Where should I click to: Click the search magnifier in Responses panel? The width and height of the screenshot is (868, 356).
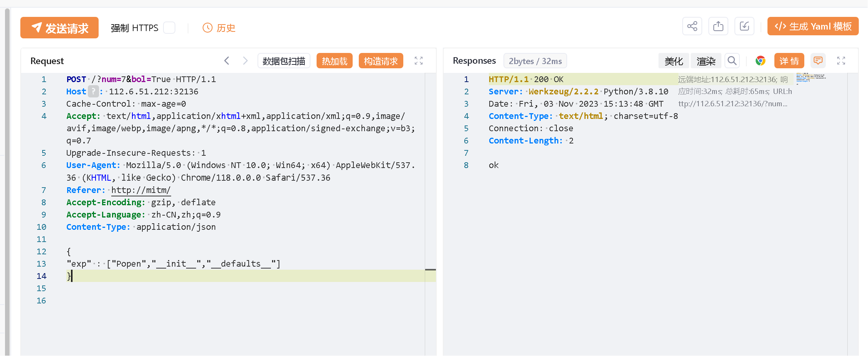[x=732, y=61]
